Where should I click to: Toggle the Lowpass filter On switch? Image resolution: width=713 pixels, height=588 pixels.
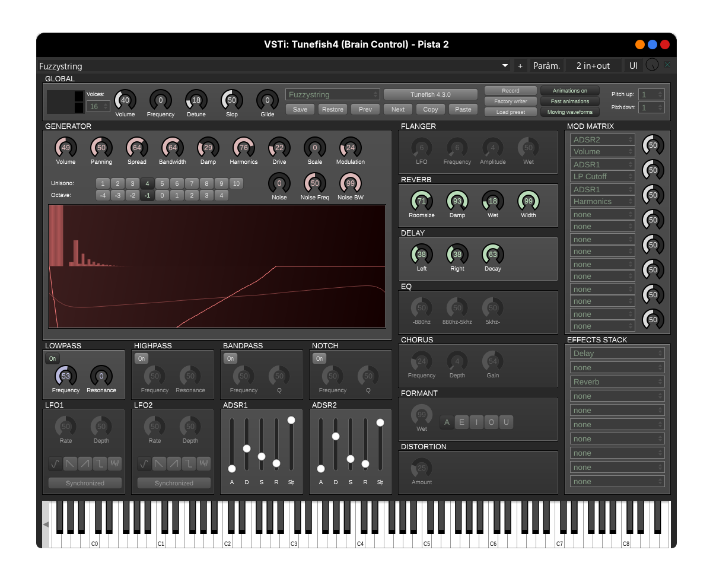pyautogui.click(x=53, y=358)
